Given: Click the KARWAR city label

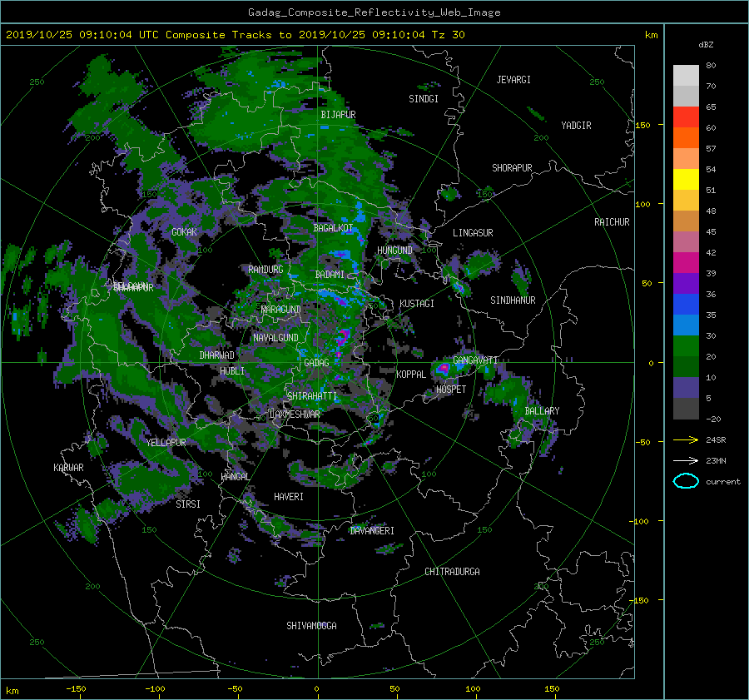Looking at the screenshot, I should [68, 467].
